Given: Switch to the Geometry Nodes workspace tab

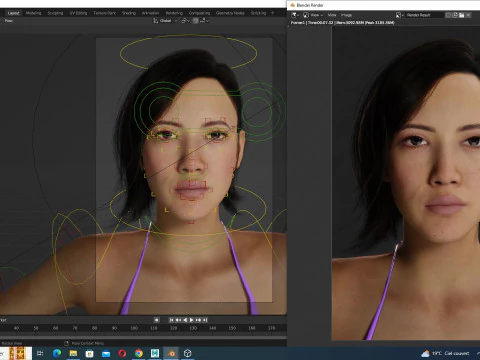Looking at the screenshot, I should pos(230,13).
